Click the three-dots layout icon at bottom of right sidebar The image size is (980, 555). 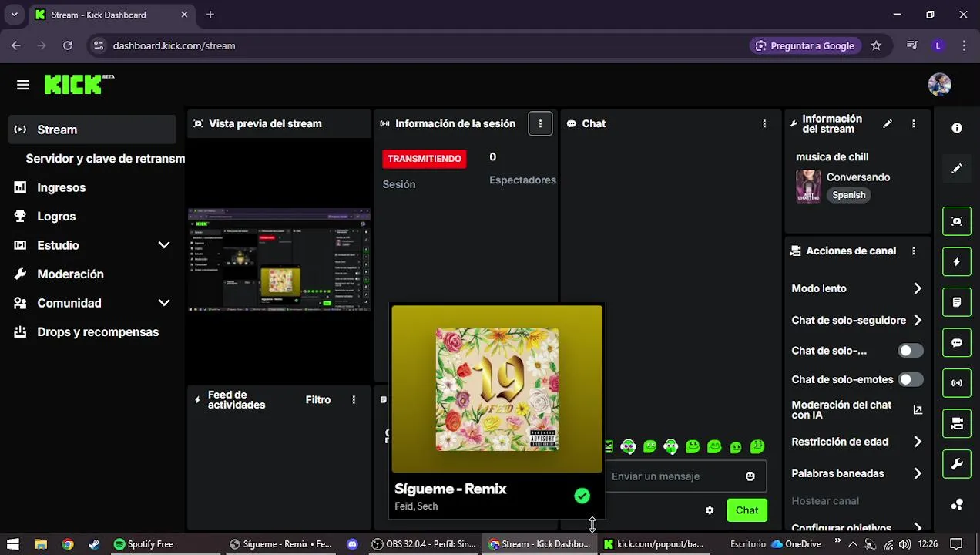(x=957, y=505)
